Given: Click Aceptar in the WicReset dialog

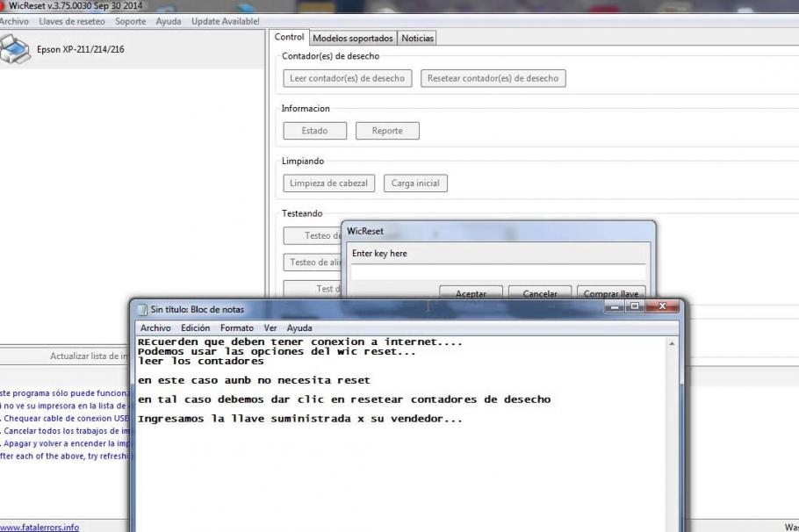Looking at the screenshot, I should point(471,293).
